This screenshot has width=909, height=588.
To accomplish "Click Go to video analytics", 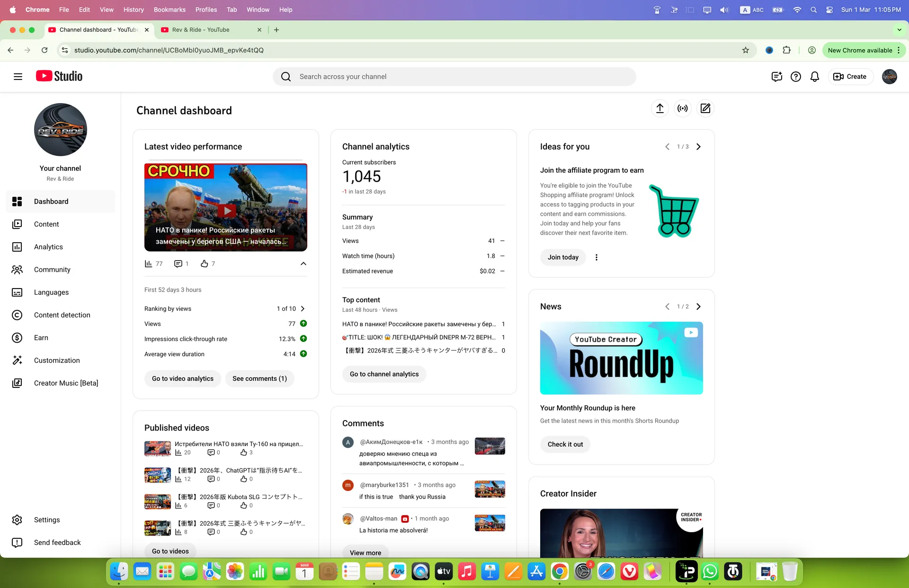I will 183,378.
